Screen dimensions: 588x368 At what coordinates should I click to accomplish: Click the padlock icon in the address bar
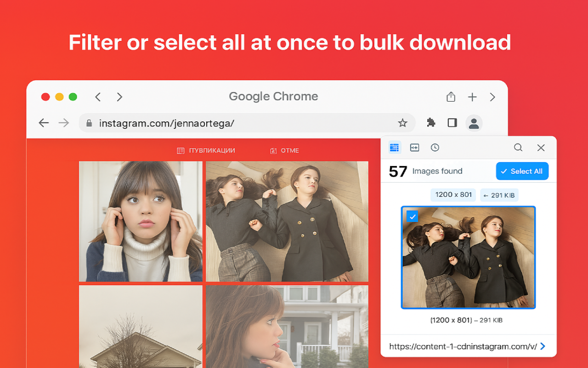[x=89, y=123]
